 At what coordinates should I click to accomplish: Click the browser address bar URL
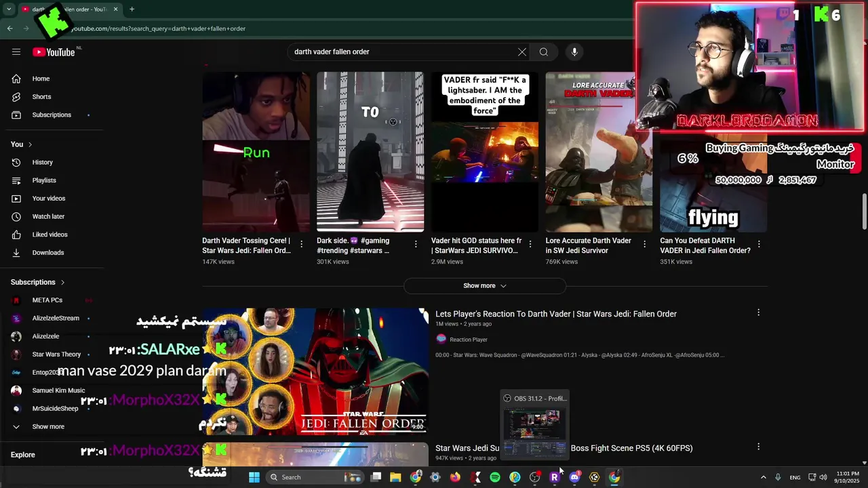[159, 28]
